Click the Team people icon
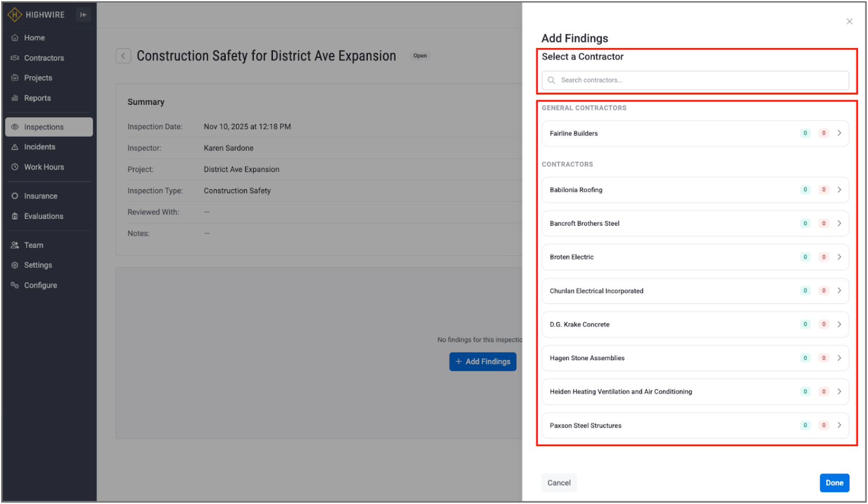The image size is (868, 504). [x=15, y=245]
